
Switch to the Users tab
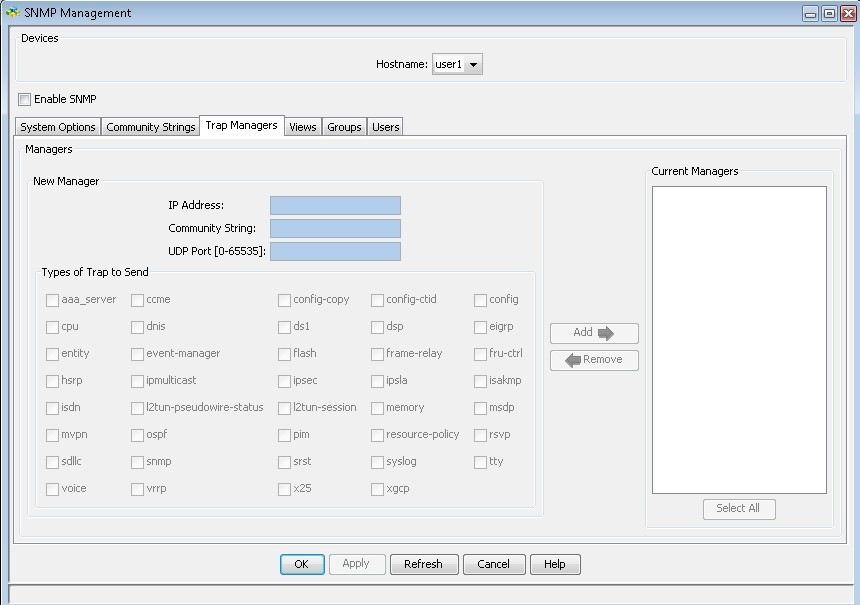pos(385,127)
